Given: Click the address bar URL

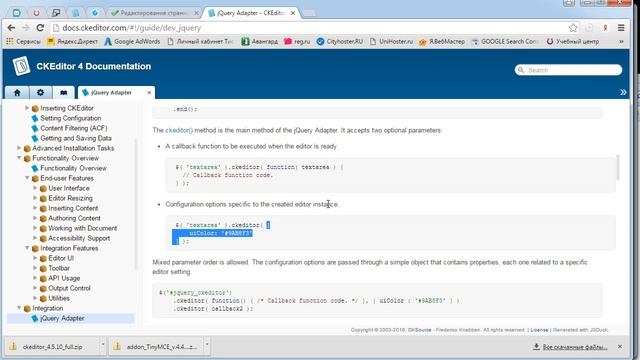Looking at the screenshot, I should tap(131, 28).
